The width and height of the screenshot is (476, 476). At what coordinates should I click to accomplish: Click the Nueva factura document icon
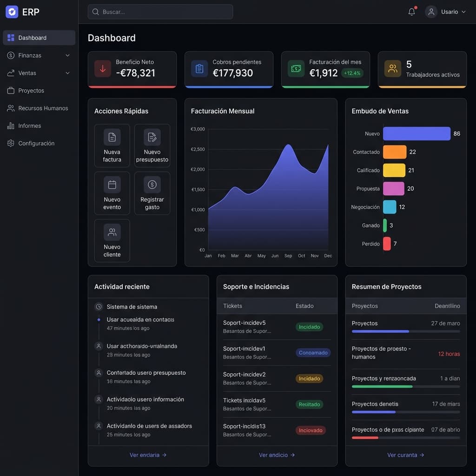point(112,137)
